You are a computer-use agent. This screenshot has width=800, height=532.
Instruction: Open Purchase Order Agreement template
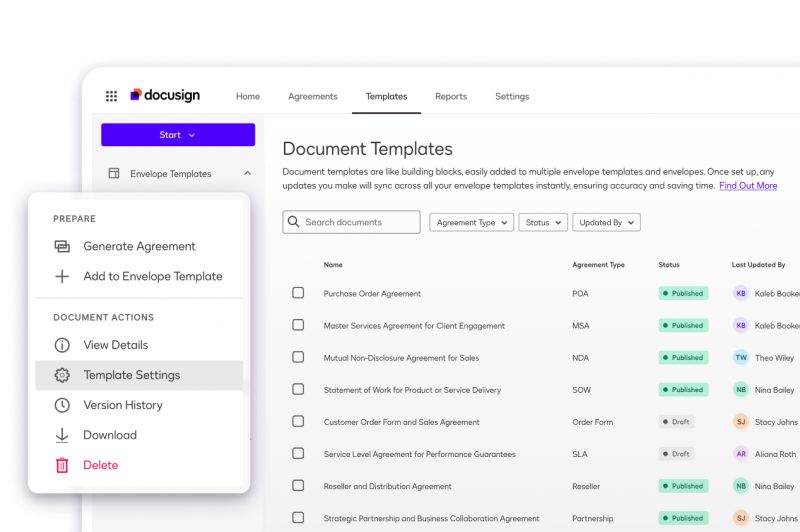coord(372,294)
